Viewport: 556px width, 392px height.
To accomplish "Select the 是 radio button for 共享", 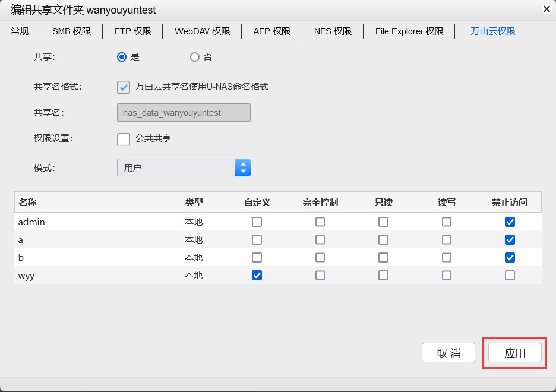I will tap(122, 57).
